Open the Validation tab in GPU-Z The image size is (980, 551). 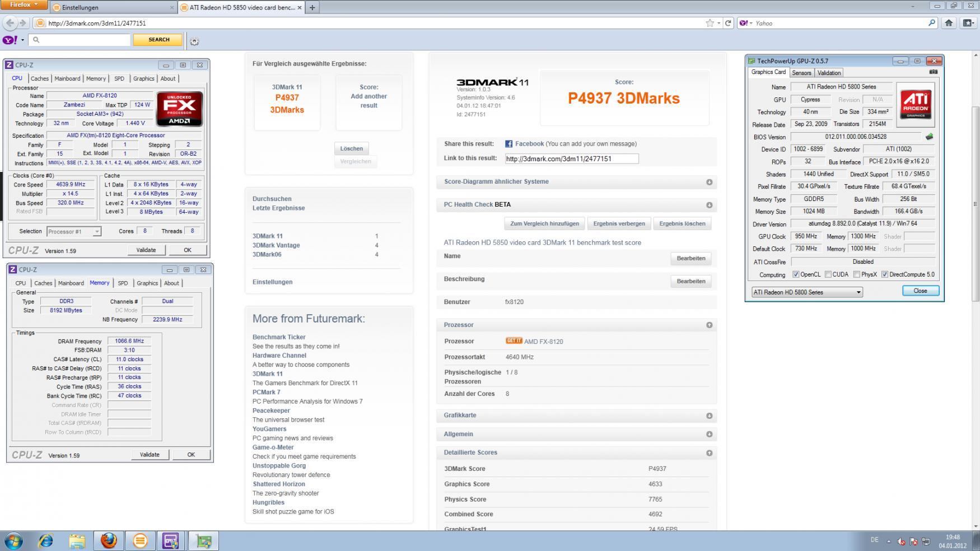[x=829, y=73]
